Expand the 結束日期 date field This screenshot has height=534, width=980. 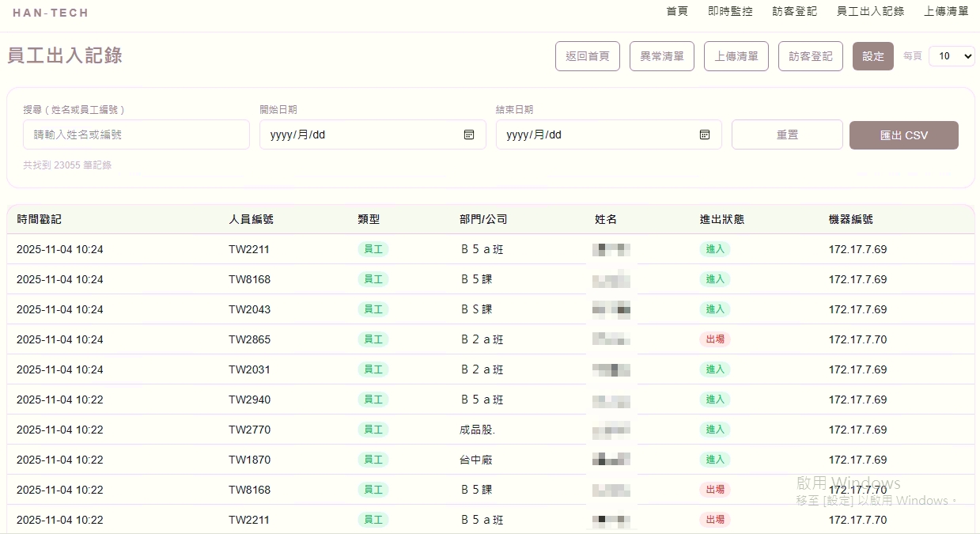[x=609, y=134]
